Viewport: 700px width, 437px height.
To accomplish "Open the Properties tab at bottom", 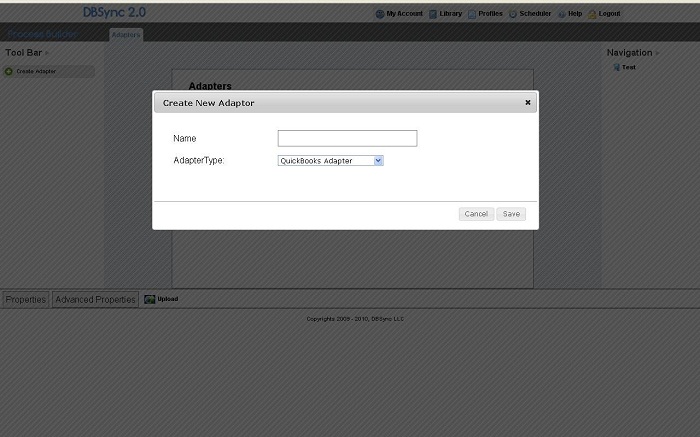I will click(26, 299).
